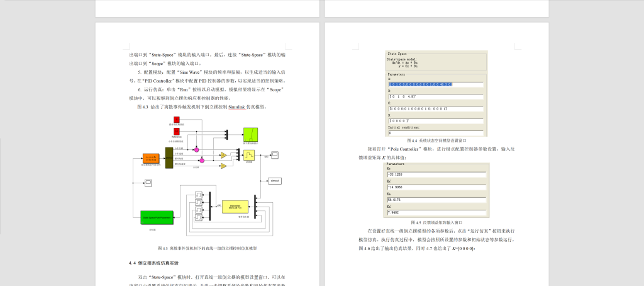
Task: Click the C matrix parameter field
Action: point(436,108)
